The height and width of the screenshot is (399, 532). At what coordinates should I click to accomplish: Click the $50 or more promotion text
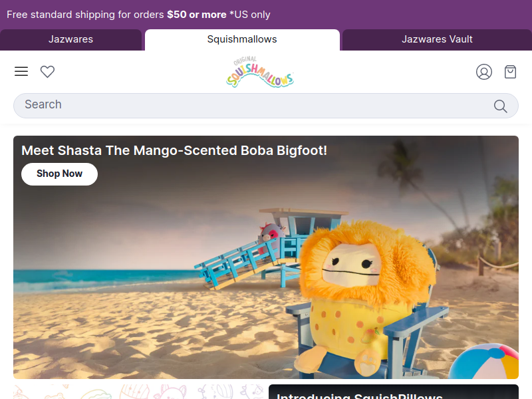[196, 15]
